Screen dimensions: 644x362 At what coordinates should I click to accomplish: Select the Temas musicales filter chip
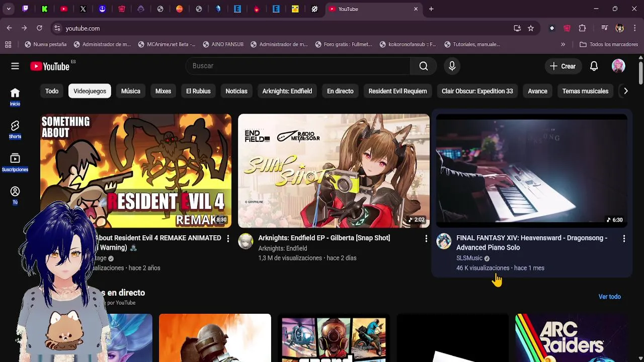[585, 91]
